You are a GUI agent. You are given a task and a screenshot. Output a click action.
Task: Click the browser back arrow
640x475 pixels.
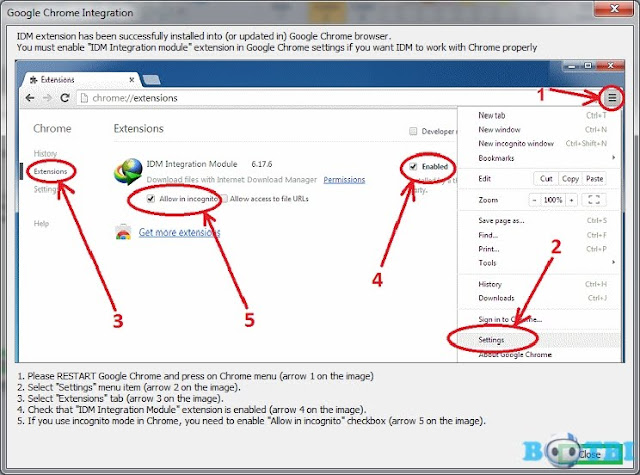[30, 98]
